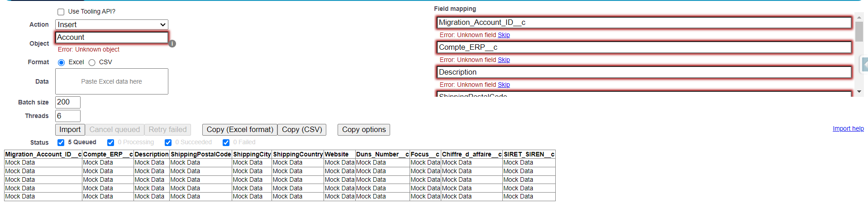Click the ShippingCity column header

pyautogui.click(x=252, y=154)
